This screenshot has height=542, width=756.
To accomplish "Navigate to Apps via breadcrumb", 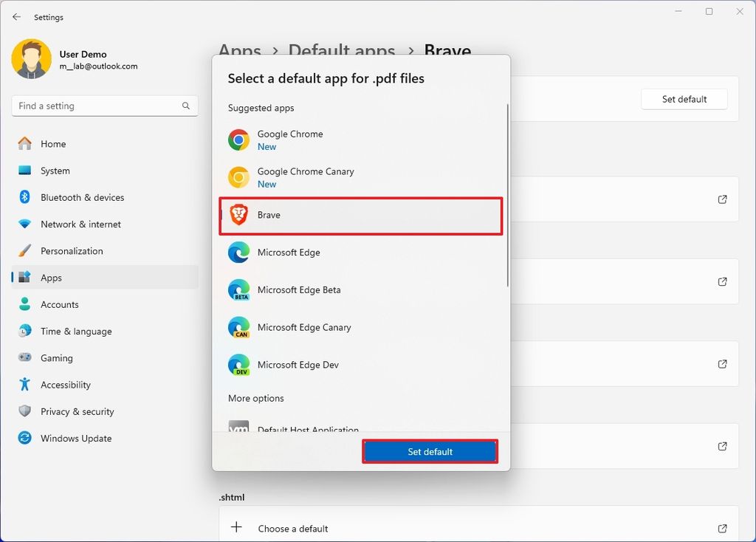I will [241, 51].
